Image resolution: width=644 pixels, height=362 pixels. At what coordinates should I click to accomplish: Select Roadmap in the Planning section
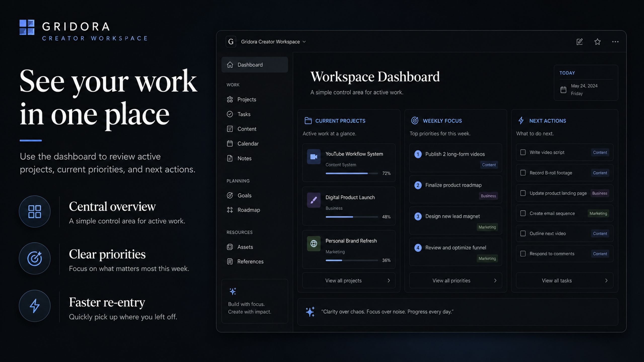(243, 210)
